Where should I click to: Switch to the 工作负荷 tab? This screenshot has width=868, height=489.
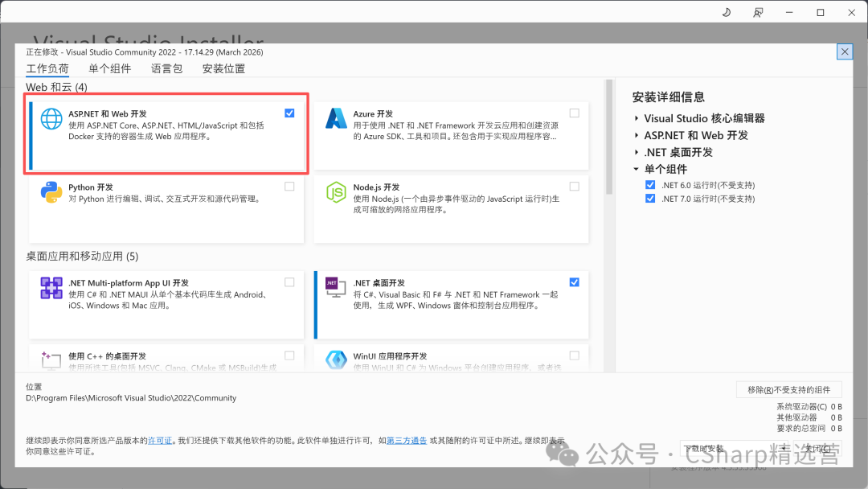click(x=47, y=68)
